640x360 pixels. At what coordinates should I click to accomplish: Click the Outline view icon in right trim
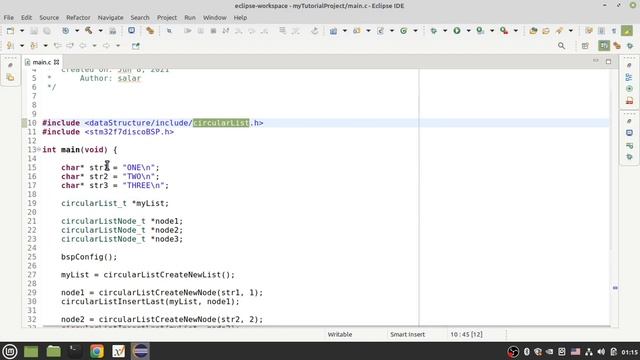point(629,77)
